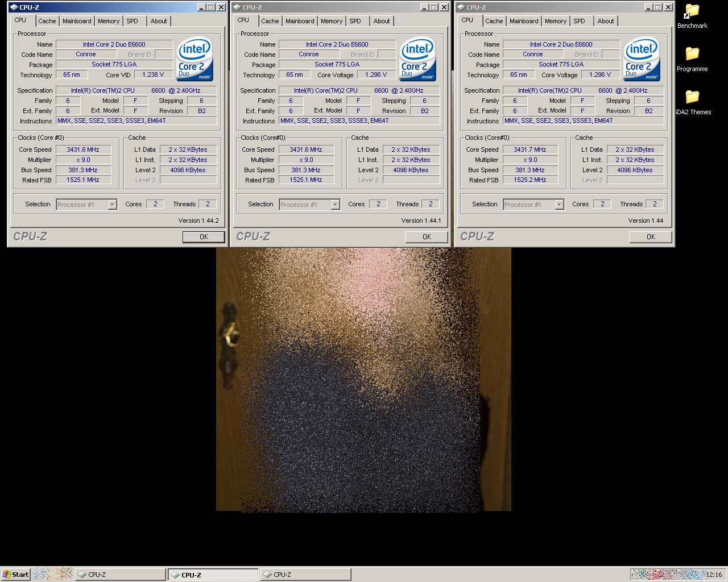This screenshot has height=582, width=728.
Task: Open About tab in version 1.44.1 window
Action: point(382,21)
